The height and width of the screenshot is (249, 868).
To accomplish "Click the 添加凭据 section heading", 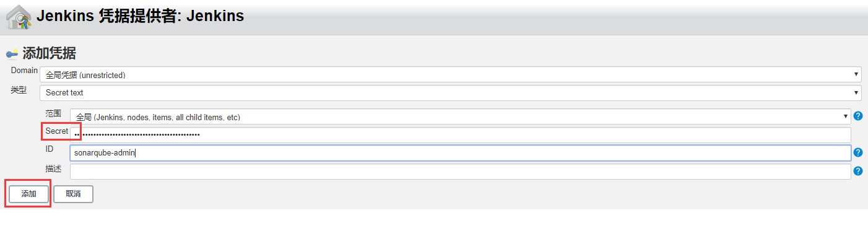I will click(50, 53).
